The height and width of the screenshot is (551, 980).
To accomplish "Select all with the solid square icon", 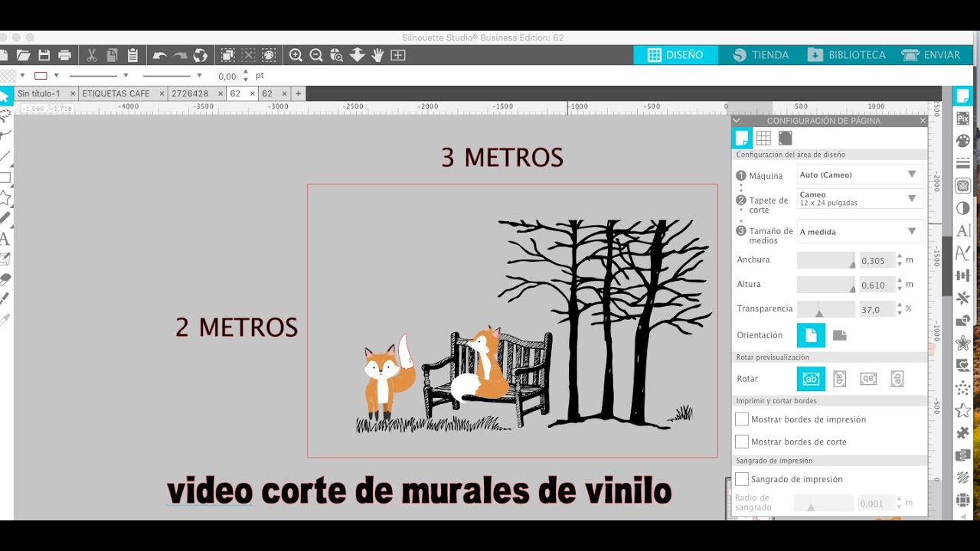I will click(x=228, y=55).
